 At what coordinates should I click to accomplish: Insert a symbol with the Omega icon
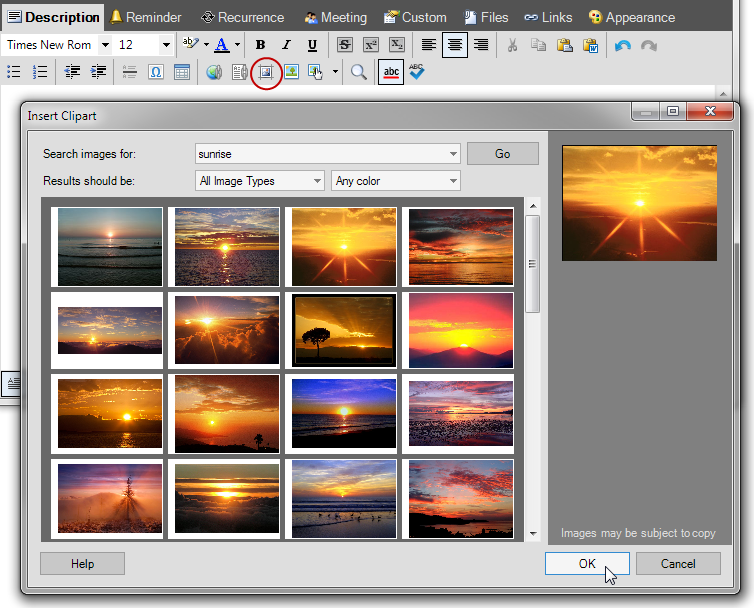(156, 72)
